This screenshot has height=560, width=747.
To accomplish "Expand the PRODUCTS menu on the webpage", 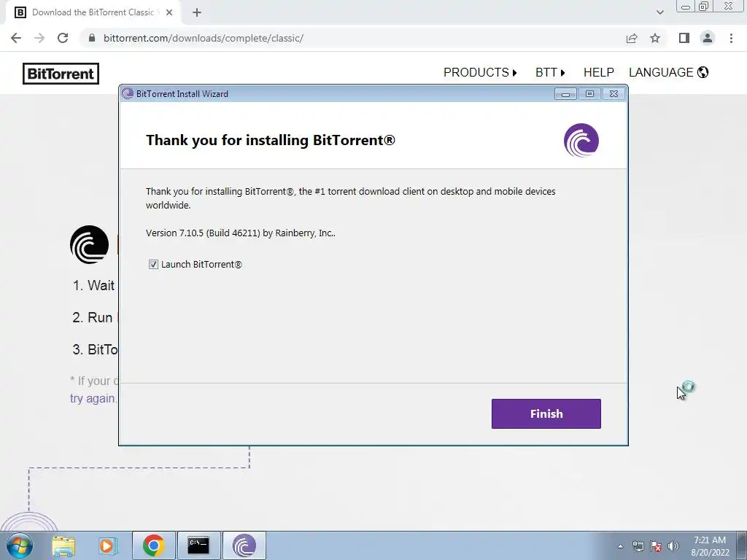I will click(480, 72).
